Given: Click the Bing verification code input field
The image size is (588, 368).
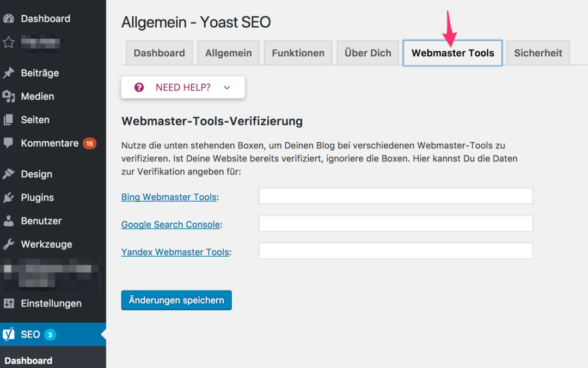Looking at the screenshot, I should 395,196.
